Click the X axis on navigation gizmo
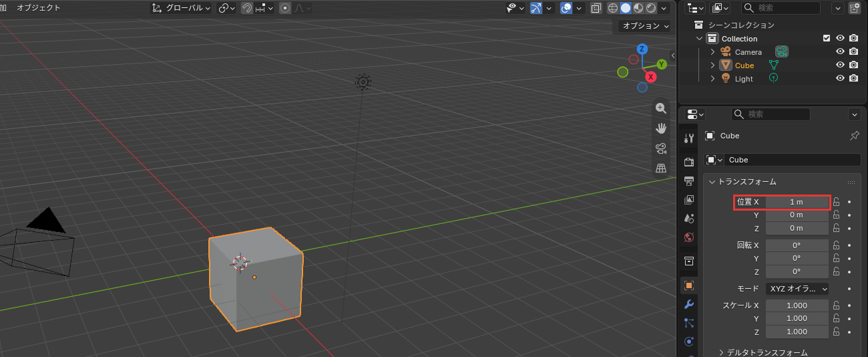The width and height of the screenshot is (868, 357). tap(651, 77)
